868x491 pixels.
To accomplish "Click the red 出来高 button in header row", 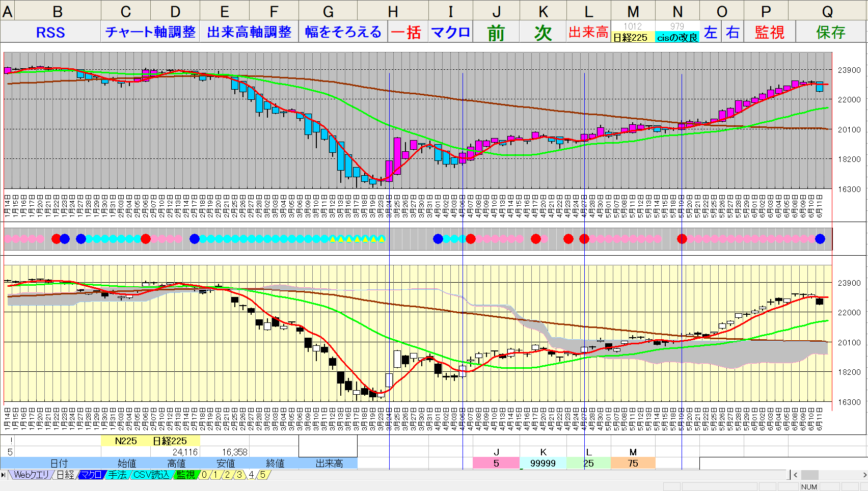I will 588,32.
